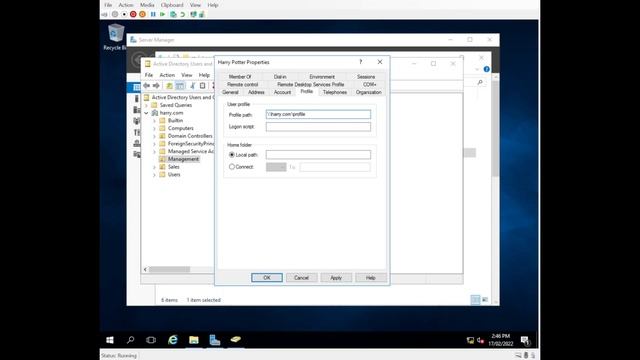Open File Explorer from taskbar
640x360 pixels.
(193, 340)
